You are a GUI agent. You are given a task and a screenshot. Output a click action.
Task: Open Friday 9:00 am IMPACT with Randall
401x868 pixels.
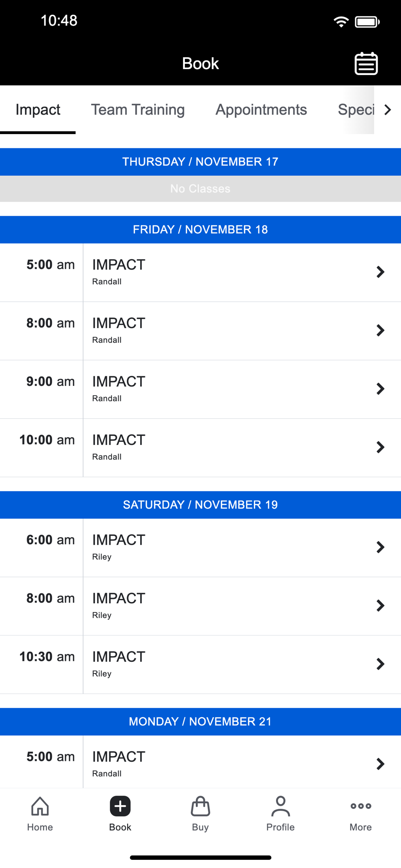tap(217, 389)
